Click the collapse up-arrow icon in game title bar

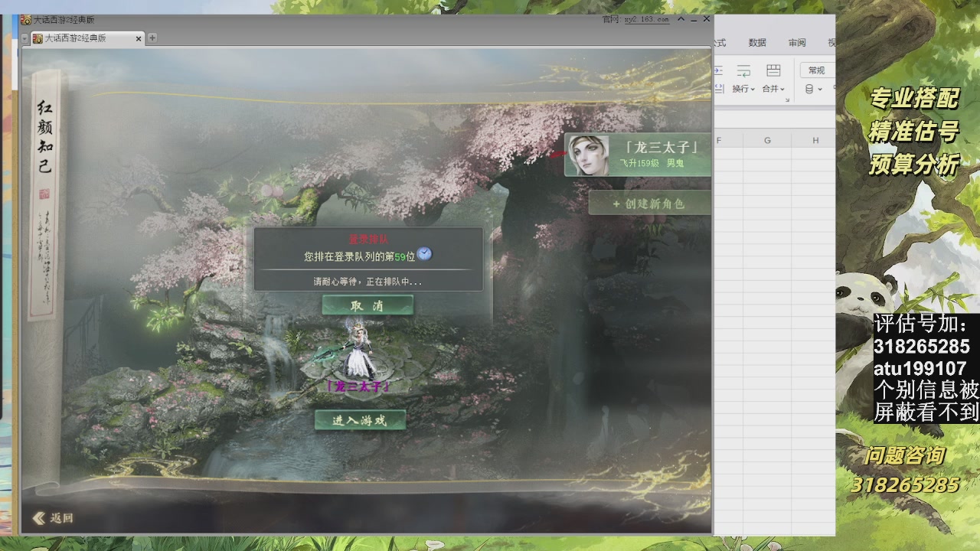(x=681, y=19)
